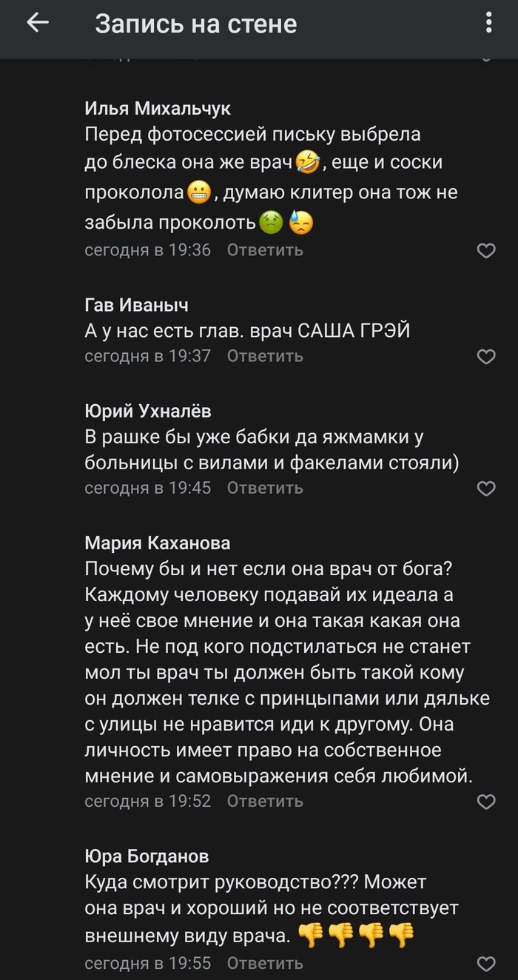This screenshot has height=980, width=518.
Task: Like Юрий Ухналёв's comment with heart
Action: (x=485, y=489)
